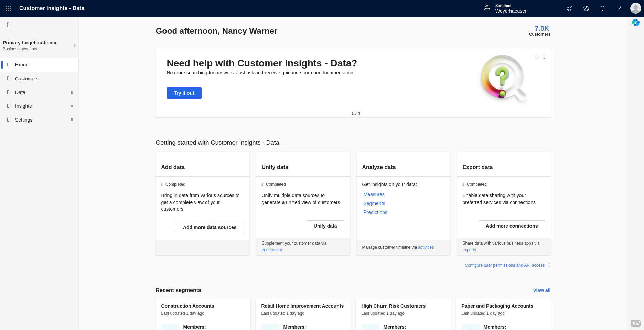Open the Copilot assistant icon
644x330 pixels.
click(635, 23)
